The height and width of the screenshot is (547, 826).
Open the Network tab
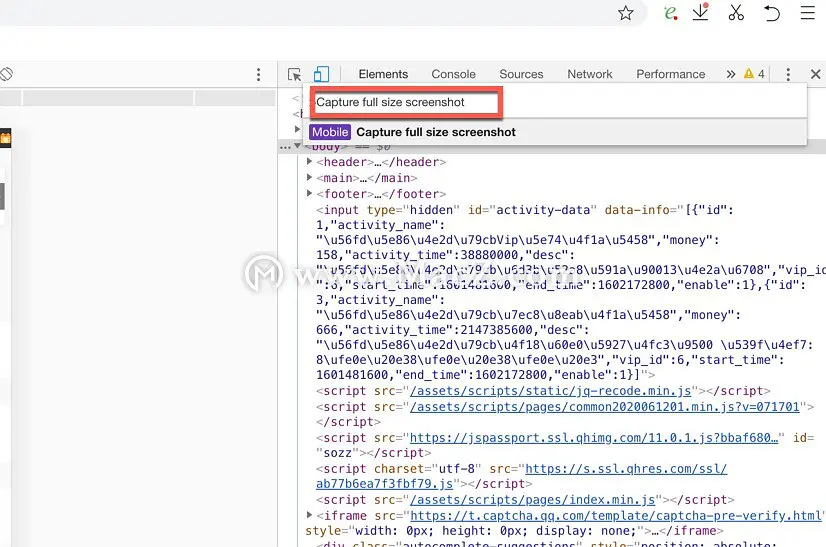[x=589, y=74]
